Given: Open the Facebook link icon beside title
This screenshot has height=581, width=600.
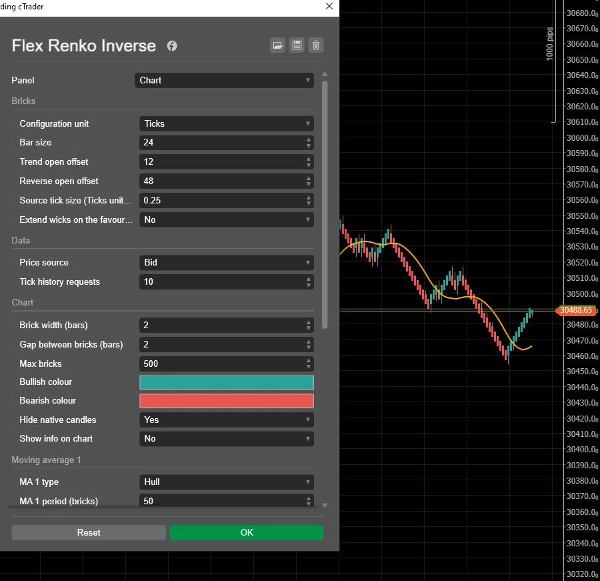Looking at the screenshot, I should (x=172, y=46).
